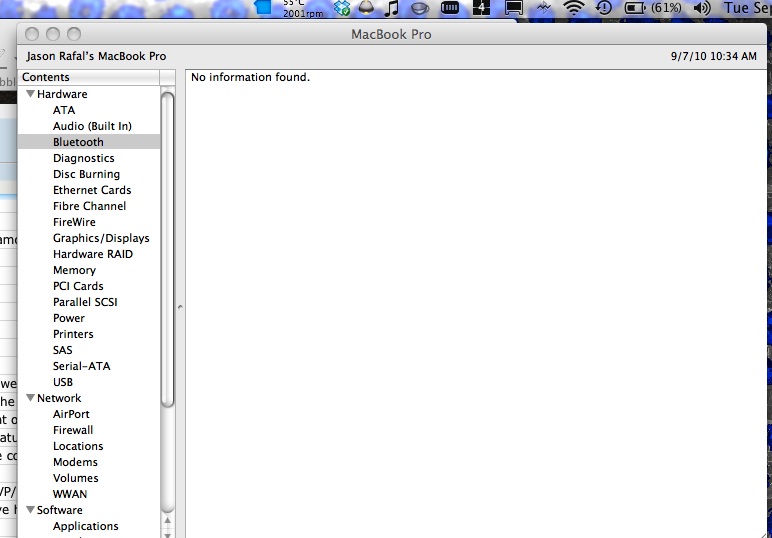772x538 pixels.
Task: Click the date 9/7/10 10:34 AM
Action: [714, 56]
